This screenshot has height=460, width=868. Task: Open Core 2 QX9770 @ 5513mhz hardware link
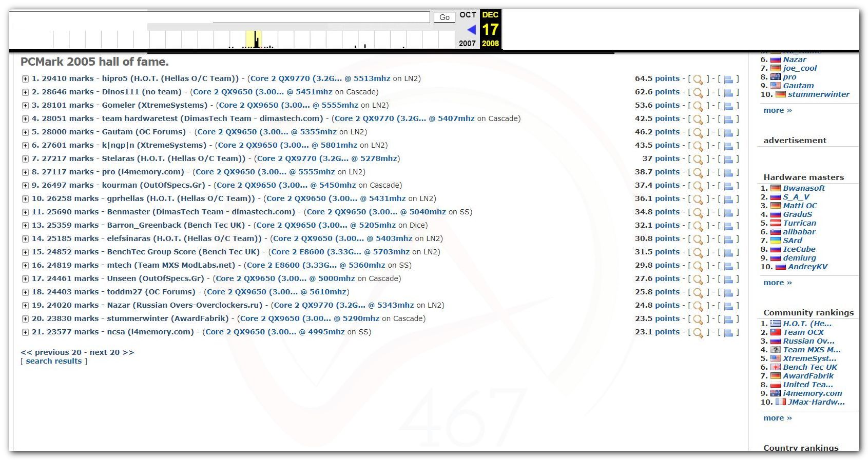[x=320, y=78]
